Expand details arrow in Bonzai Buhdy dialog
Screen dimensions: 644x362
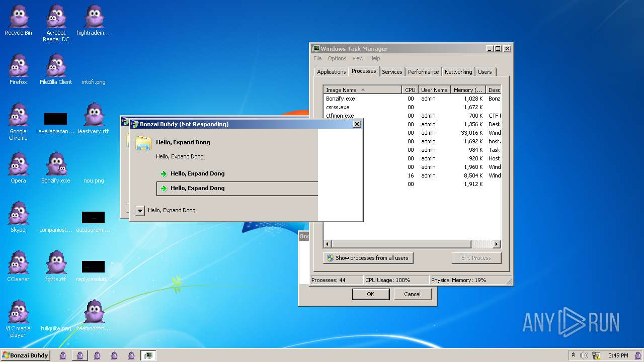coord(140,211)
